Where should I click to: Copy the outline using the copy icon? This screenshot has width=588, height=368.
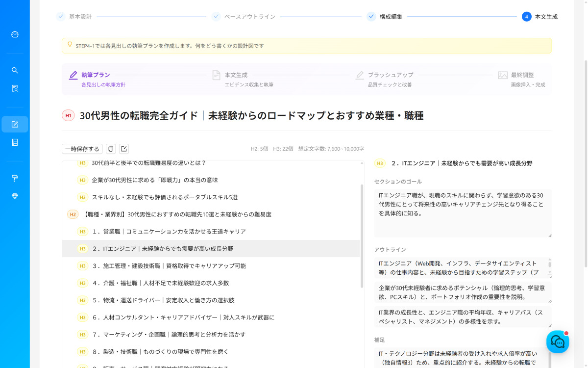[110, 148]
